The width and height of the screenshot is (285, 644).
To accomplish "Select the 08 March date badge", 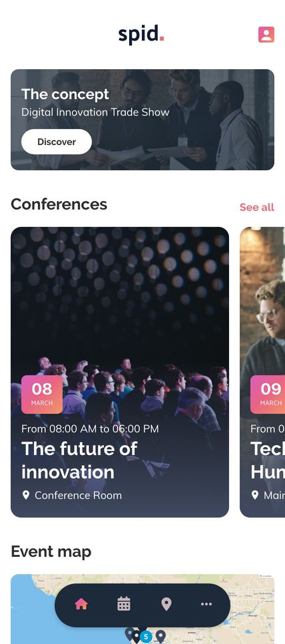I will (42, 395).
